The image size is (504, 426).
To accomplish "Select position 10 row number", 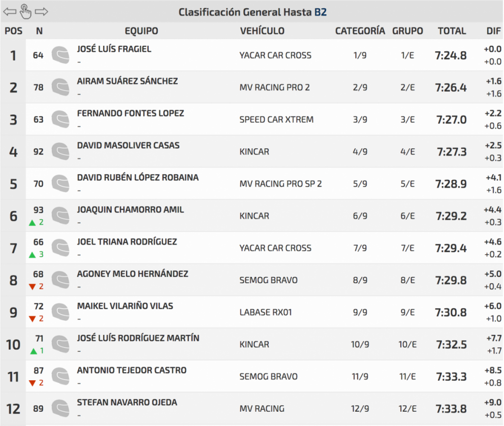I will click(13, 344).
